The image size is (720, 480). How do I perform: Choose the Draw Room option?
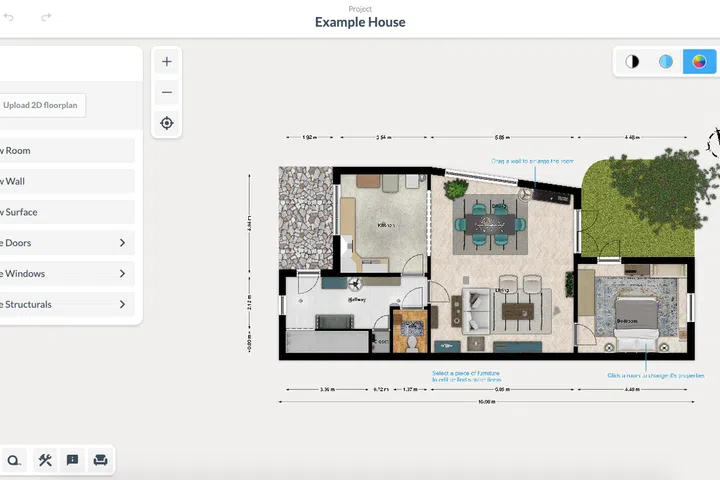[x=60, y=151]
